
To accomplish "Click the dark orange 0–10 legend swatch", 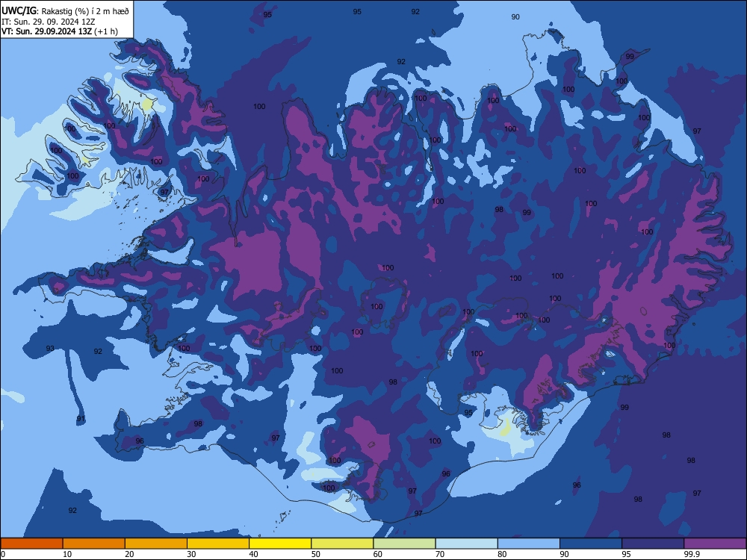I will point(31,544).
